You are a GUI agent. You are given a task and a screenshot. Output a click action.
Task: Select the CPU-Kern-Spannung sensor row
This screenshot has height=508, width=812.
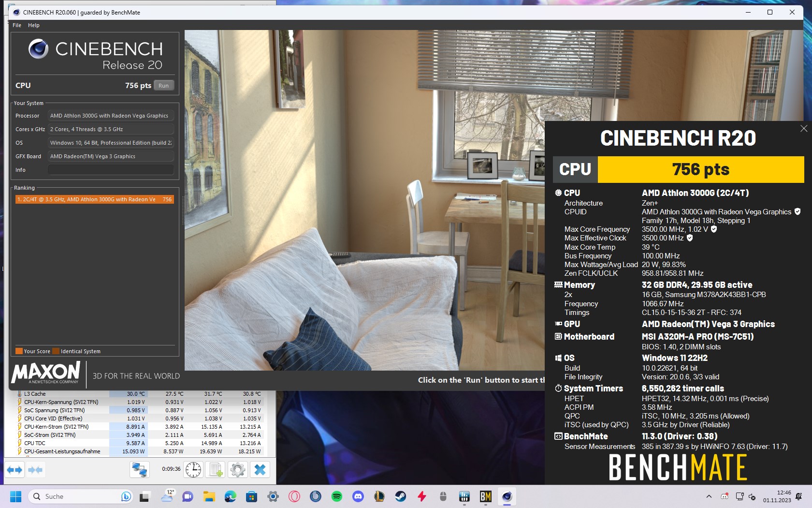click(140, 402)
